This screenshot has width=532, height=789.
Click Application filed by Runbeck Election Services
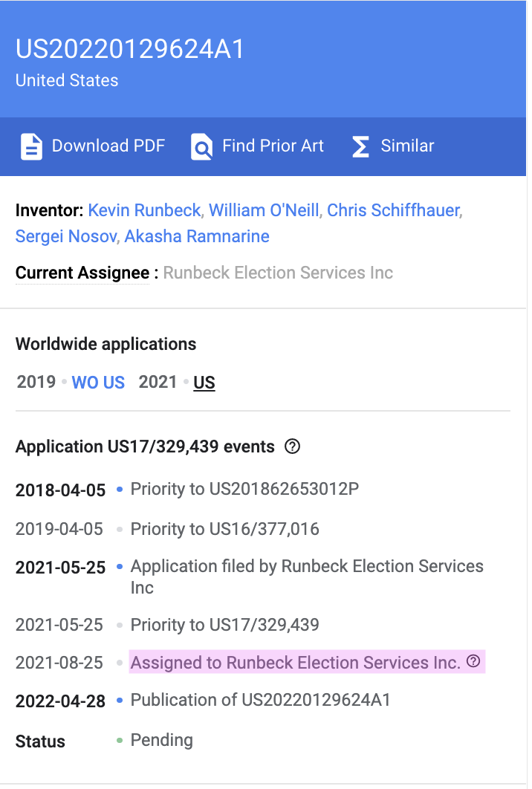307,577
